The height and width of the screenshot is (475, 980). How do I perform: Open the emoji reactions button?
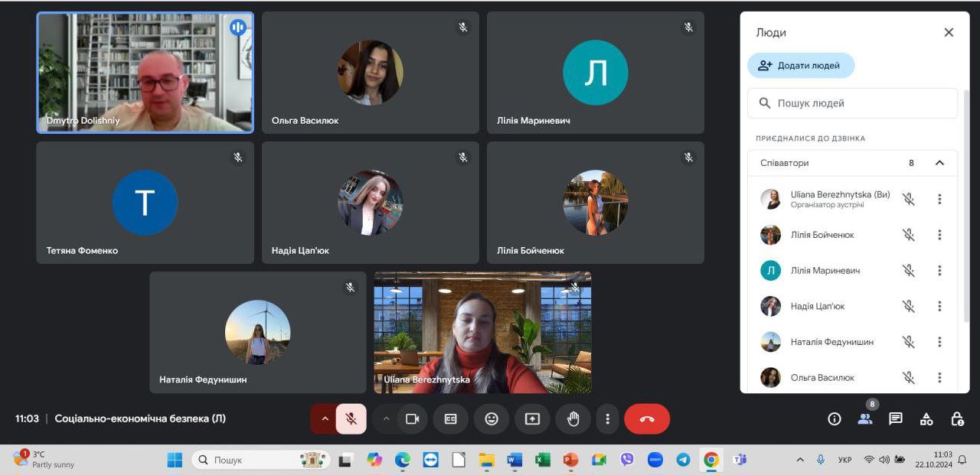tap(492, 418)
